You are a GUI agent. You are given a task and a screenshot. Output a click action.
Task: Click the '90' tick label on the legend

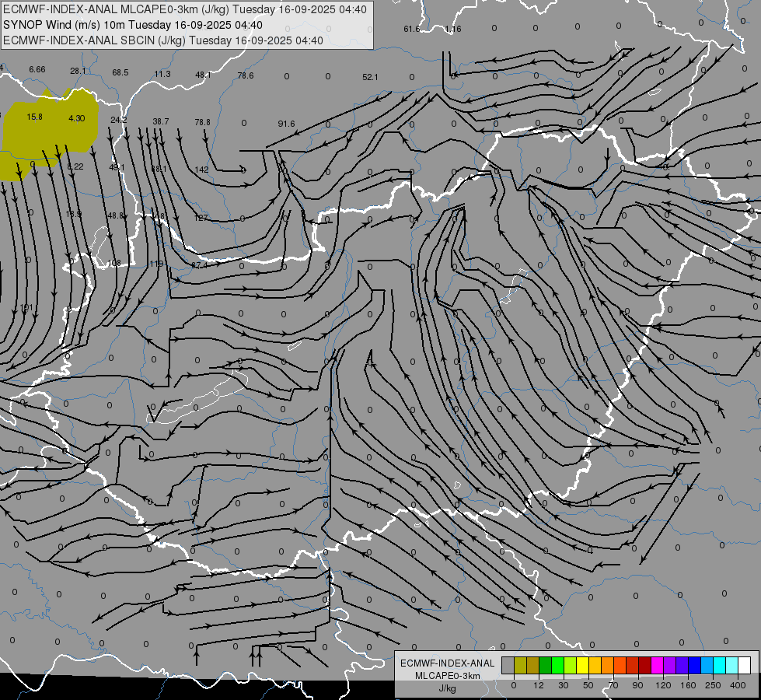637,685
